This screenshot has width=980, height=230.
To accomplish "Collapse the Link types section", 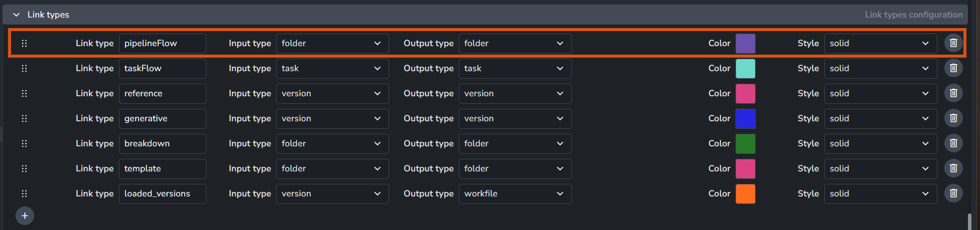I will click(x=17, y=15).
